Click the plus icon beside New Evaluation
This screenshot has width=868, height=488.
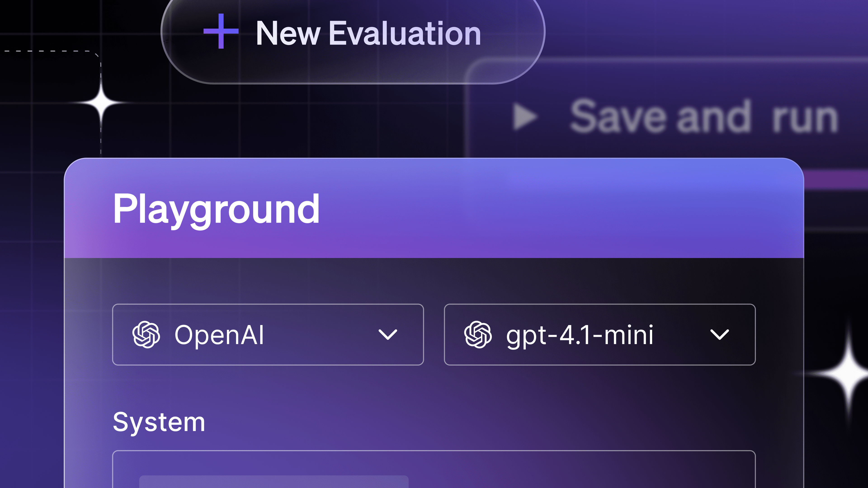pos(221,31)
